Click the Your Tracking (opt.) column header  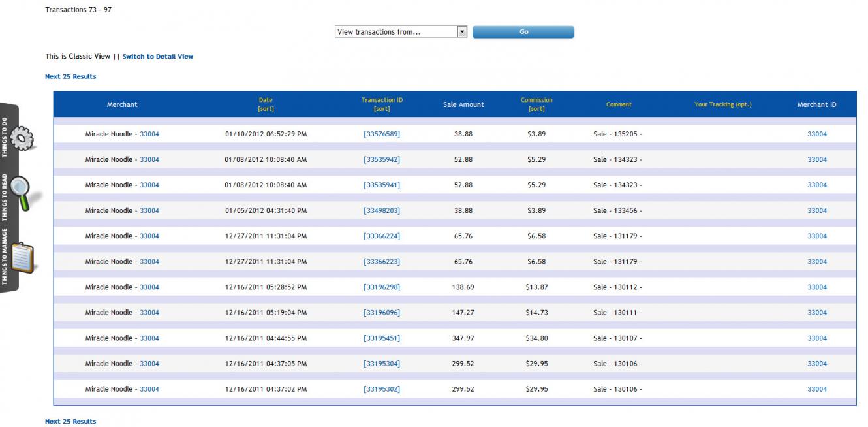click(723, 104)
